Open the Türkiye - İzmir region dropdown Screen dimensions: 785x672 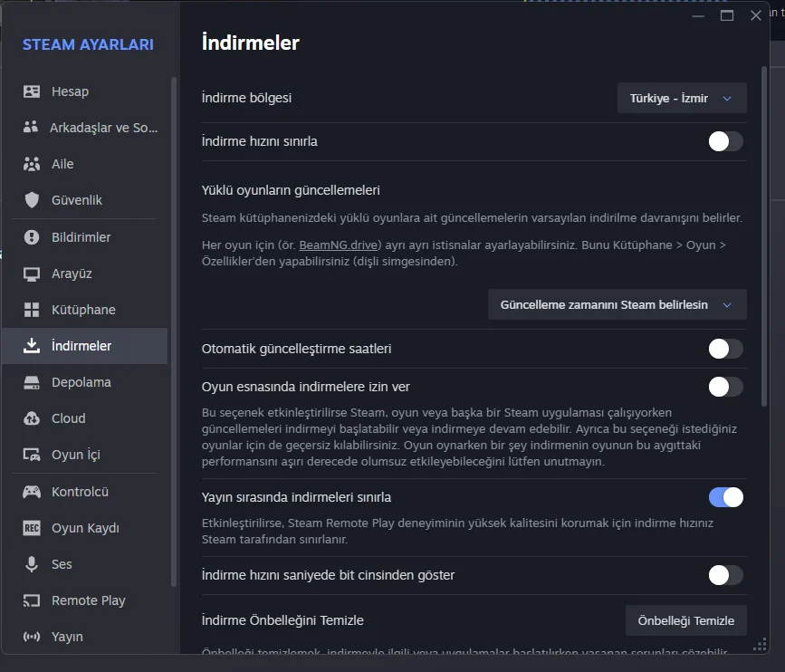pyautogui.click(x=682, y=98)
